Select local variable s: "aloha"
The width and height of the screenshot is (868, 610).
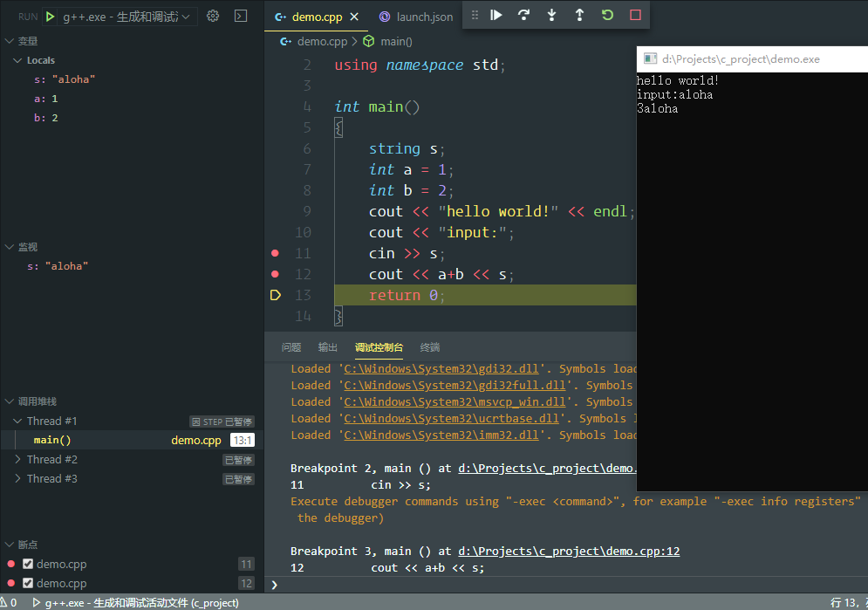pyautogui.click(x=65, y=79)
